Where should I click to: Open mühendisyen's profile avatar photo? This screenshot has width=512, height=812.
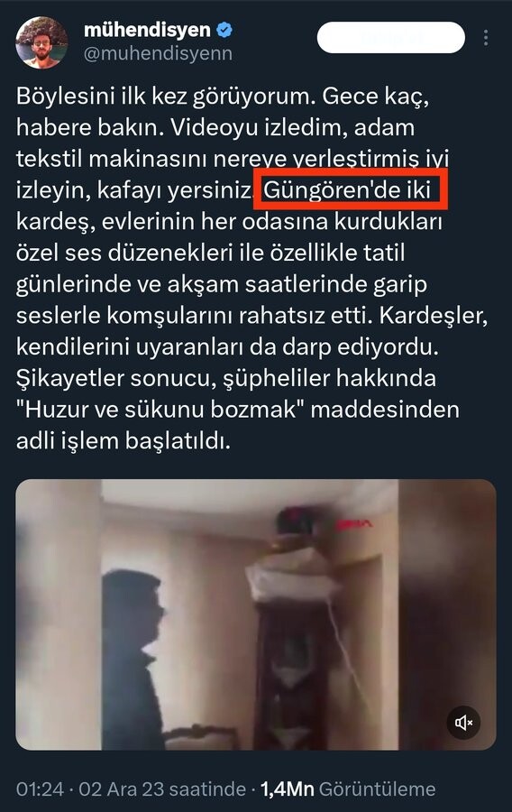coord(41,42)
